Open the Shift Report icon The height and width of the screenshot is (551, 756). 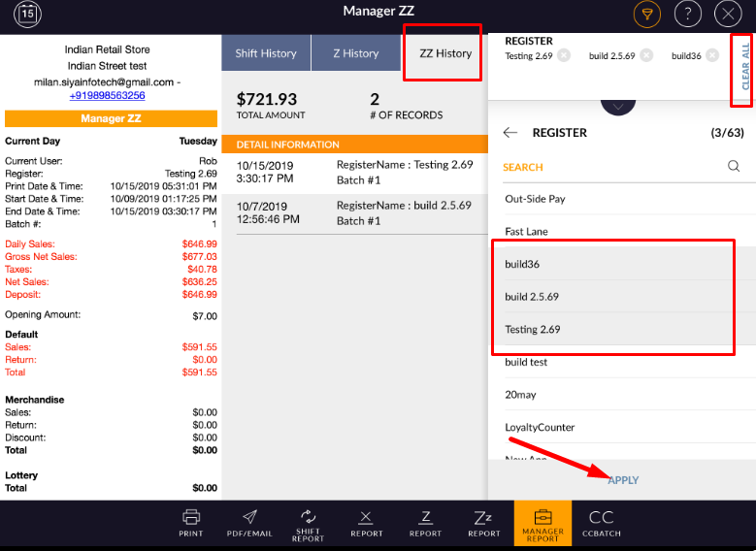(308, 524)
